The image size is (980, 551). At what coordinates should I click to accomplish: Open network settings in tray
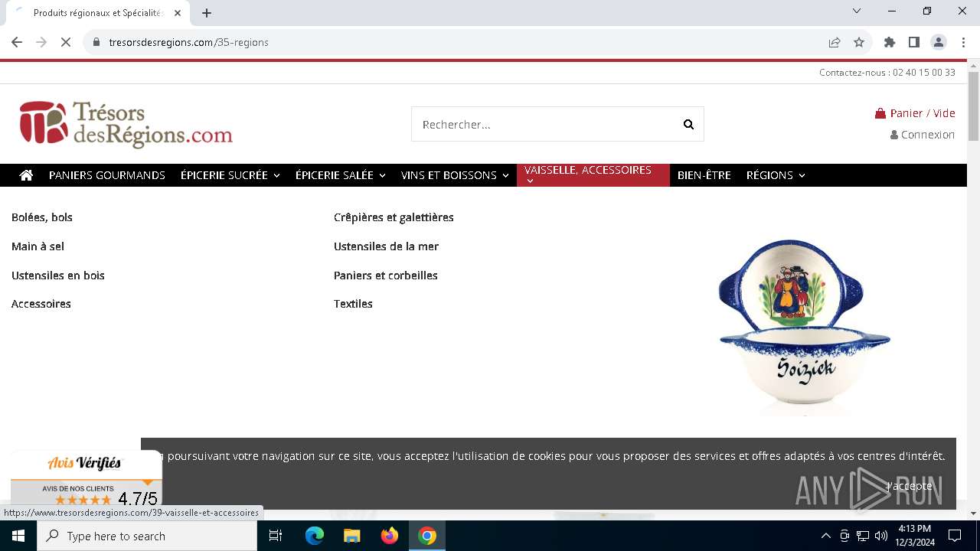point(863,536)
